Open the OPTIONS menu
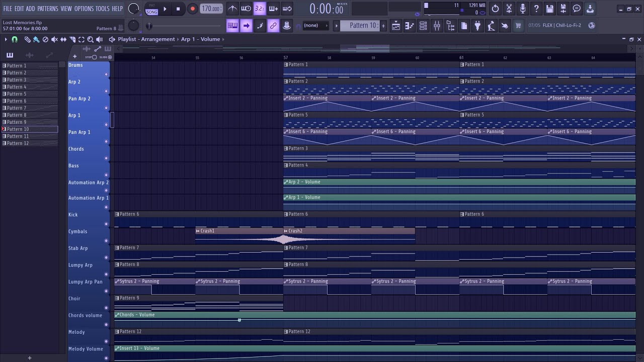 [84, 9]
